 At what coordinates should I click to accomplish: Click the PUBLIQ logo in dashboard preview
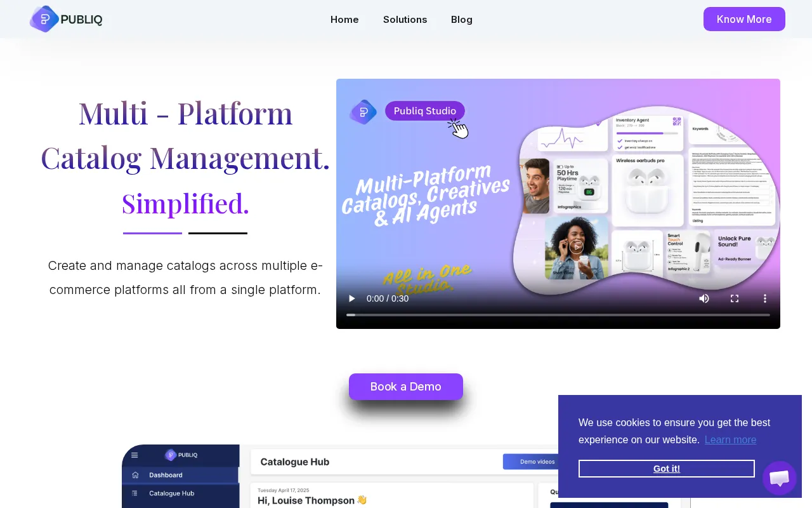coord(181,455)
